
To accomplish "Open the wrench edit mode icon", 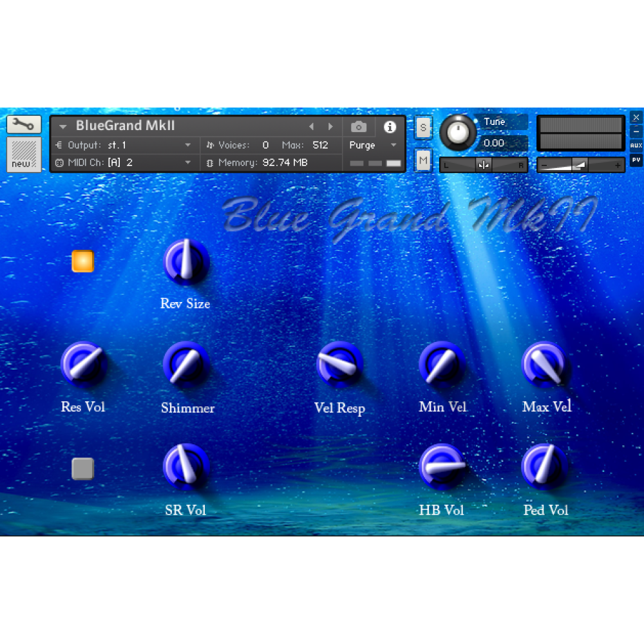I will click(x=24, y=124).
